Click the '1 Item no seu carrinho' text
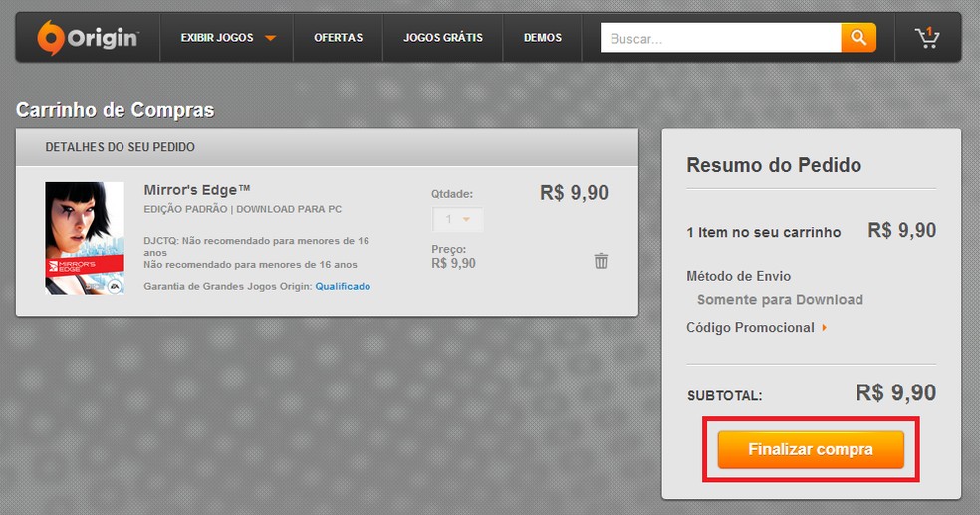Screen dimensions: 980x515 763,232
